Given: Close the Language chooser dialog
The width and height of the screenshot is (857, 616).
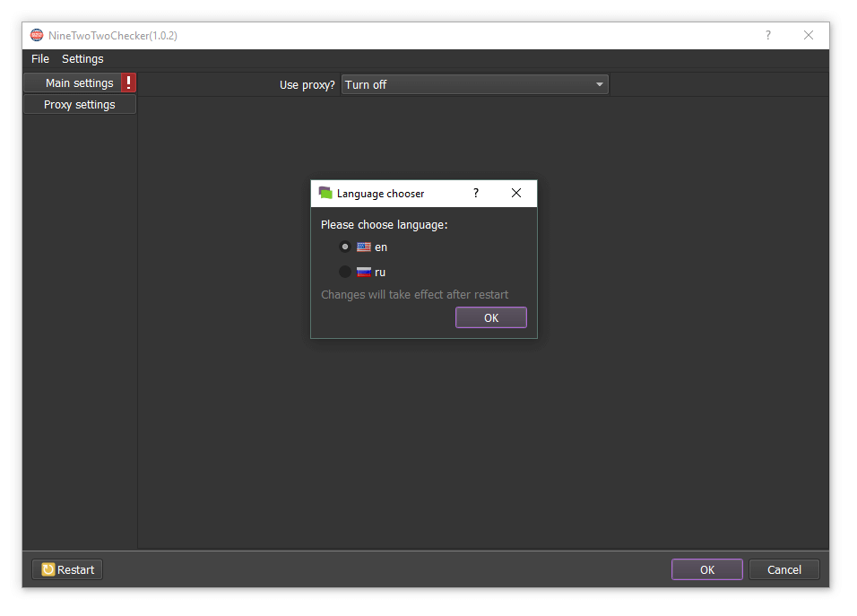Looking at the screenshot, I should [x=516, y=193].
